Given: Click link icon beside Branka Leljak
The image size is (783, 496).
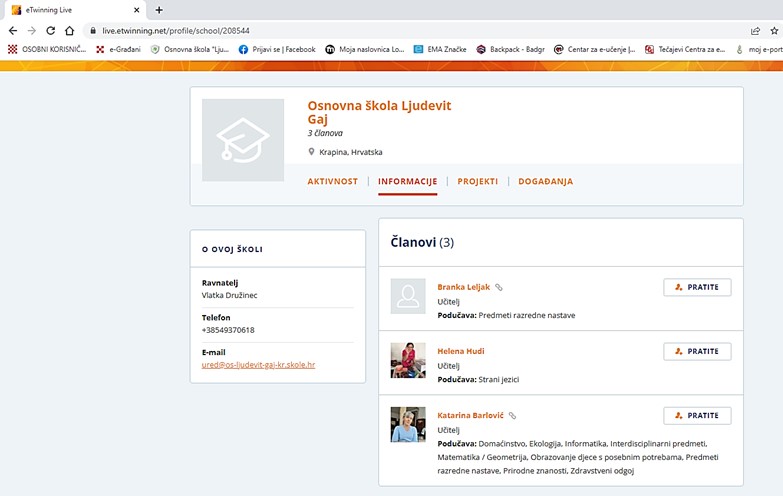Looking at the screenshot, I should coord(498,287).
